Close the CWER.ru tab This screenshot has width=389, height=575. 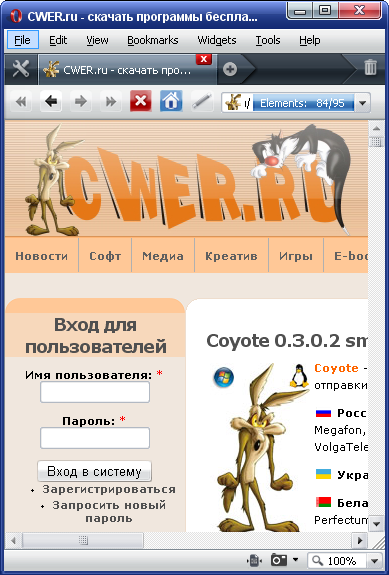tap(204, 59)
